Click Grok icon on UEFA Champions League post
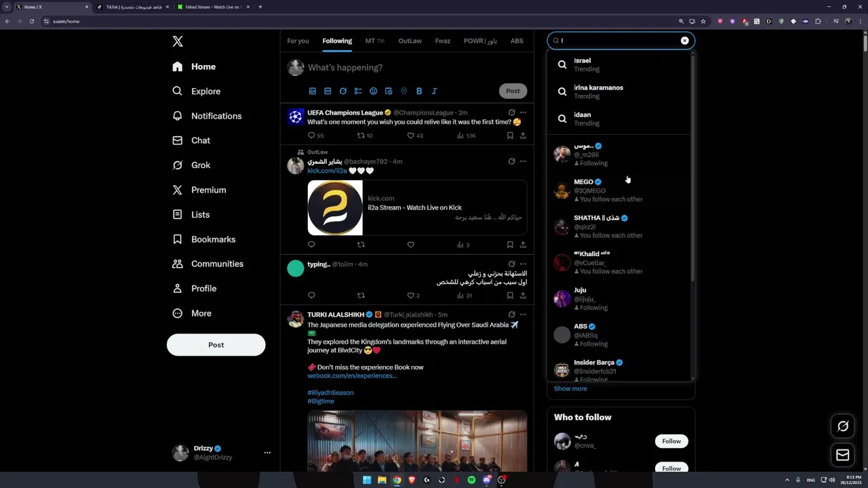The width and height of the screenshot is (868, 488). [x=511, y=113]
